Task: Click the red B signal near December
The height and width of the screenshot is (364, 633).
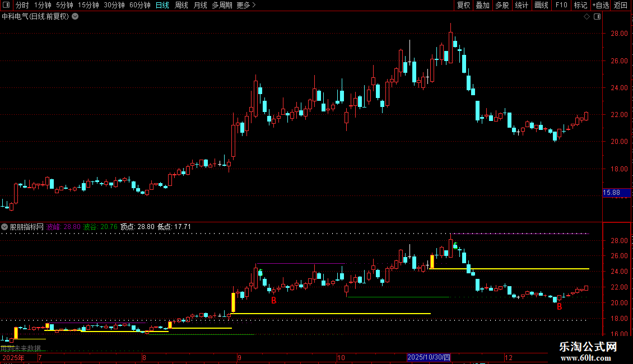Action: point(559,307)
